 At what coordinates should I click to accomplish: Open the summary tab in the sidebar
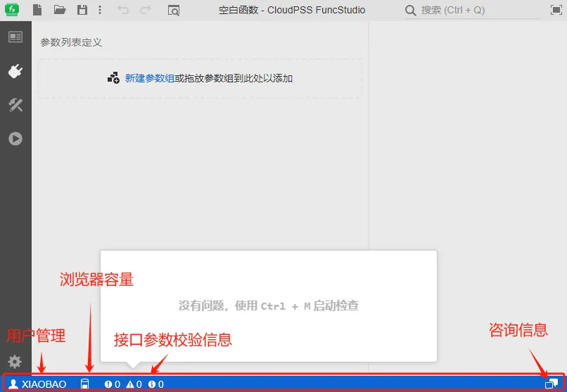coord(15,37)
